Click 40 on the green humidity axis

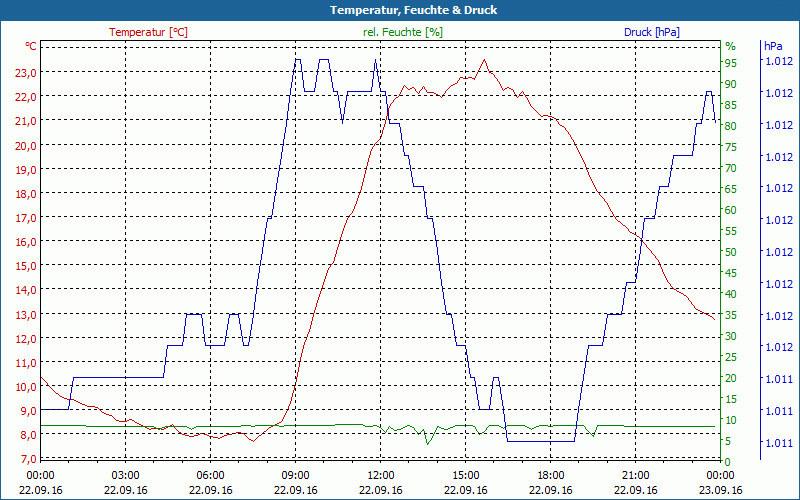(731, 294)
